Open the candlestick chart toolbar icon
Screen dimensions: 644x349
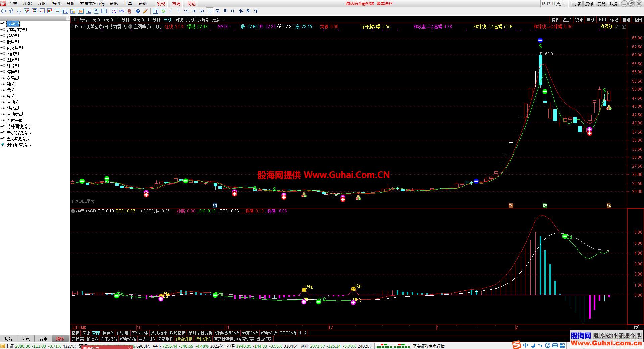[x=50, y=11]
